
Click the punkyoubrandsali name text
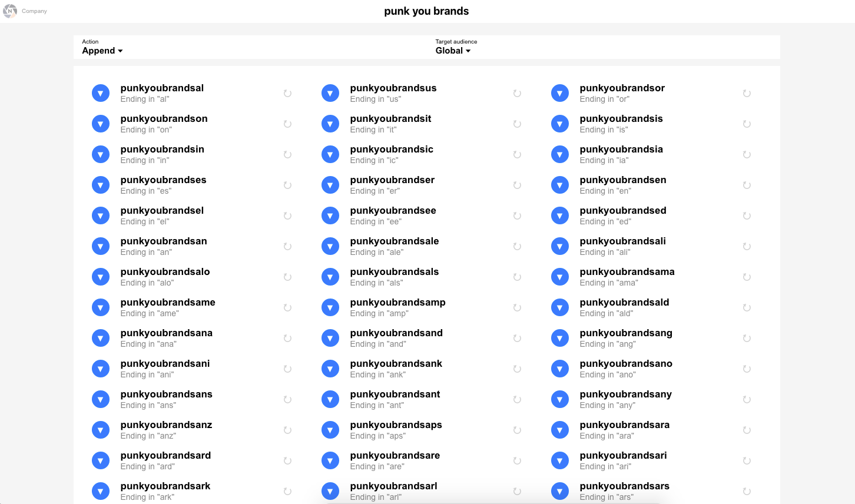click(622, 241)
